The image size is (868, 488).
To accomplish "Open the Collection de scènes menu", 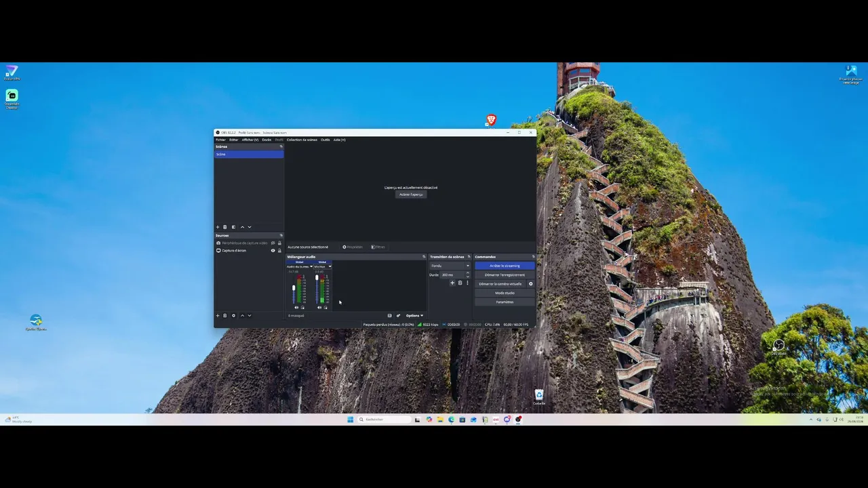I will [302, 140].
